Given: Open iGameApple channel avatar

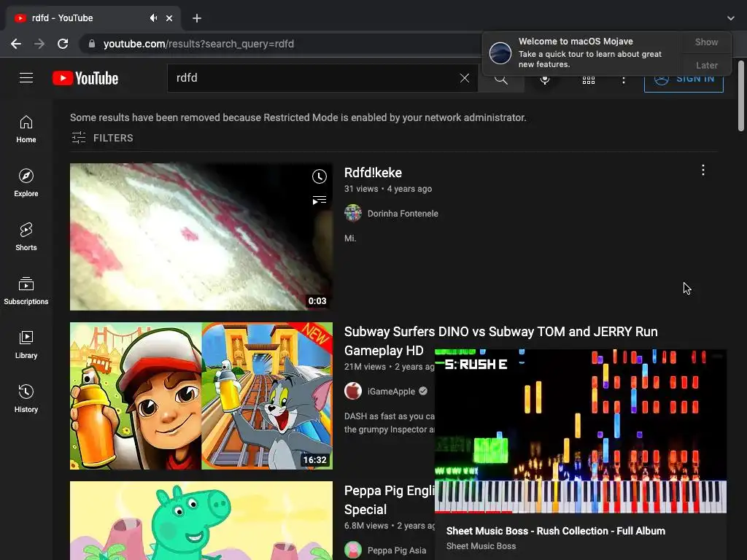Looking at the screenshot, I should click(x=353, y=392).
